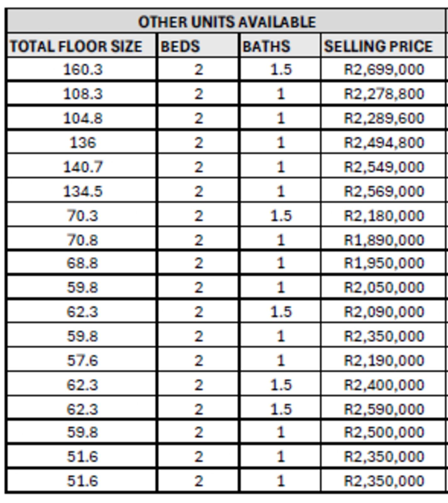Select the 68.8 floor size cell
This screenshot has width=448, height=503.
click(83, 263)
